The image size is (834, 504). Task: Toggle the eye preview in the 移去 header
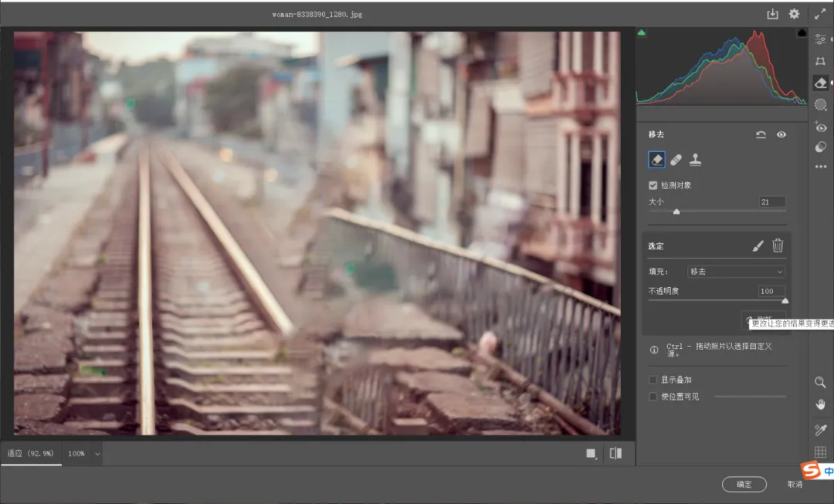[781, 134]
